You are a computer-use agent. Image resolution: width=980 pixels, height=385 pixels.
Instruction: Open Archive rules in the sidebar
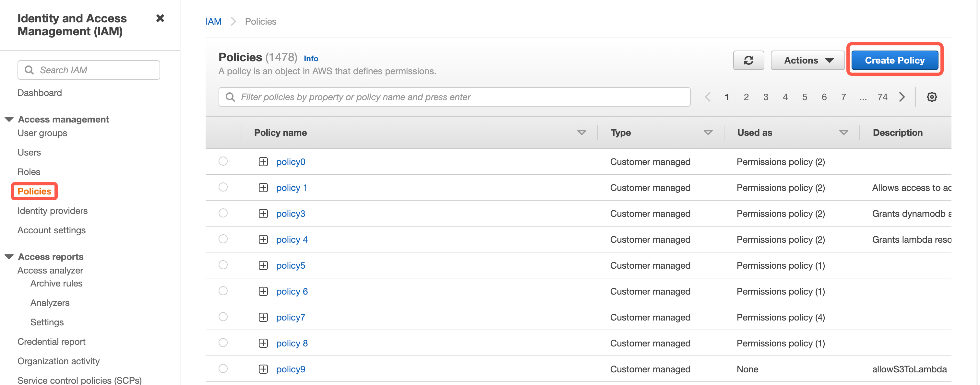(x=56, y=283)
